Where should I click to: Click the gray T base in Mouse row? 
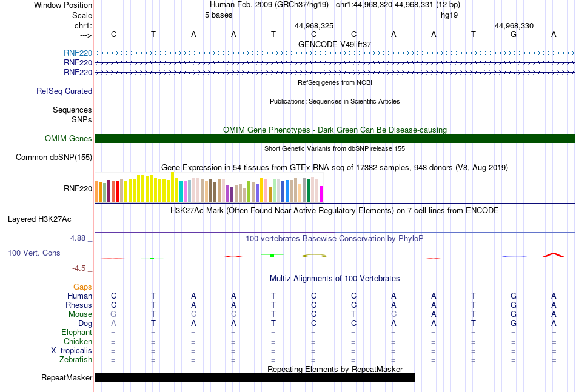pyautogui.click(x=353, y=314)
